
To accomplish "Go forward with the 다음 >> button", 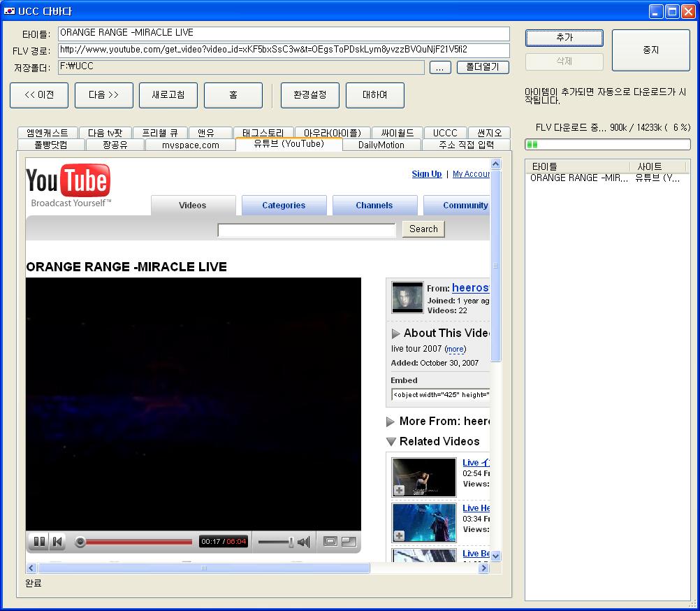I will pos(104,95).
